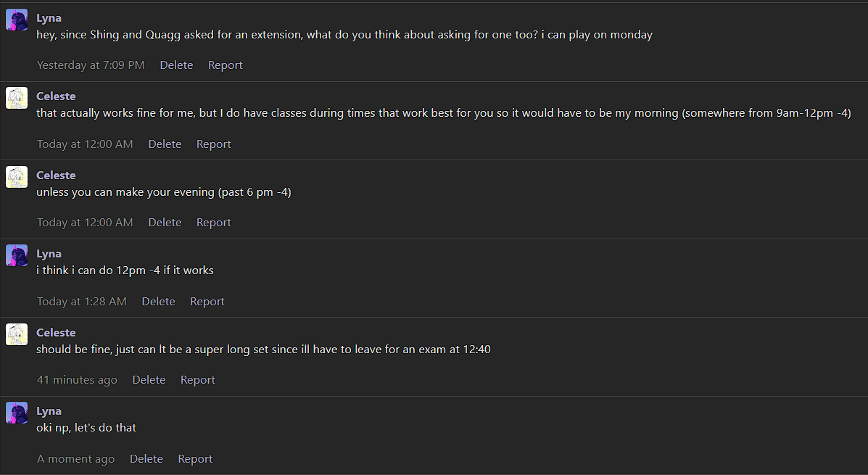Image resolution: width=868 pixels, height=475 pixels.
Task: Open Celeste's profile from the exam message username
Action: tap(56, 332)
